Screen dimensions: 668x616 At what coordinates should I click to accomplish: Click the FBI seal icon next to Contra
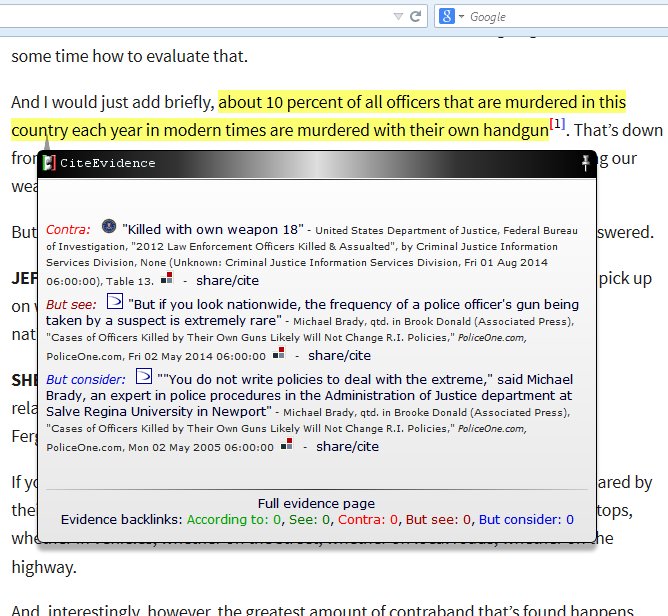[109, 226]
